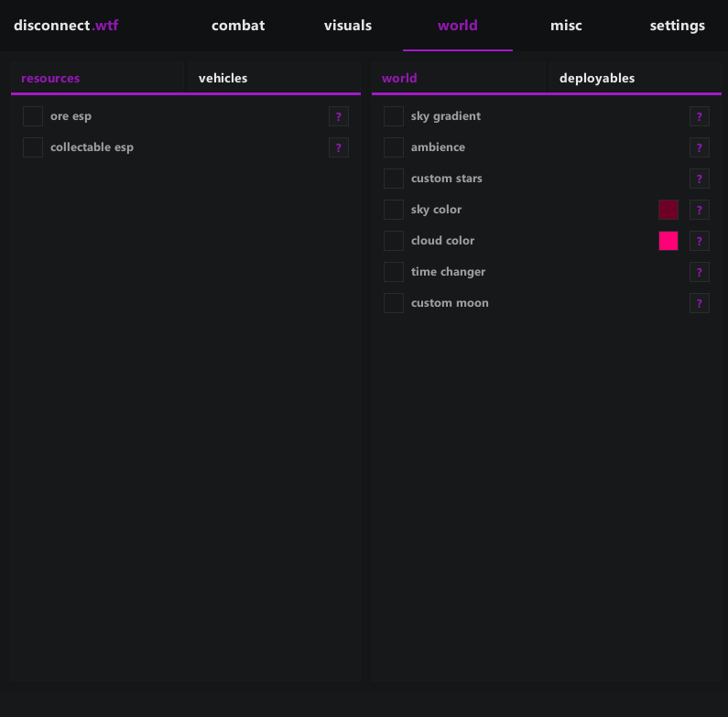
Task: Click the question mark beside ambience
Action: coord(700,147)
